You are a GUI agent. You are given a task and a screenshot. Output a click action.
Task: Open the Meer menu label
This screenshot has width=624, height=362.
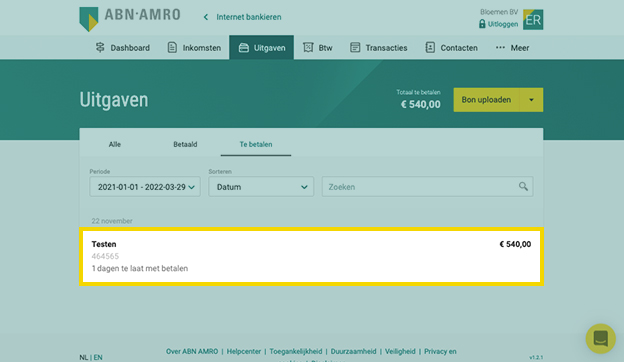point(520,48)
